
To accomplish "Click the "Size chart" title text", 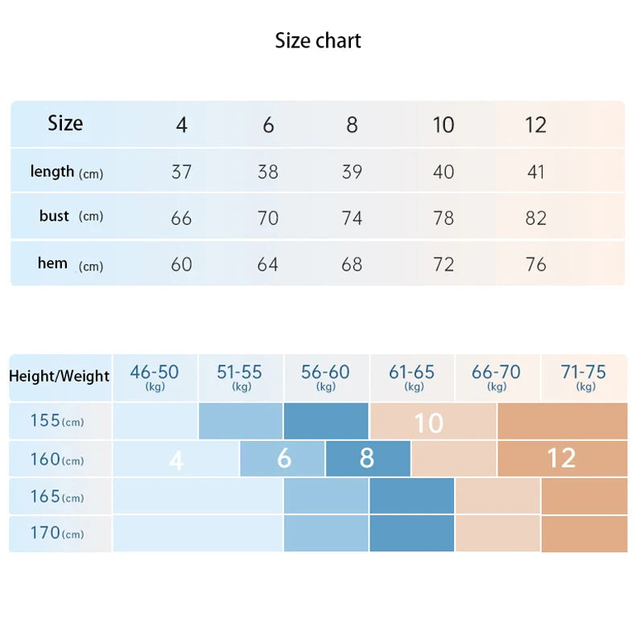I will pyautogui.click(x=318, y=41).
